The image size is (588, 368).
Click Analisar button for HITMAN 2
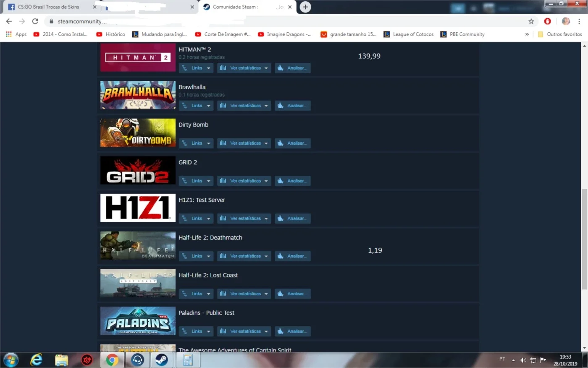(x=293, y=68)
